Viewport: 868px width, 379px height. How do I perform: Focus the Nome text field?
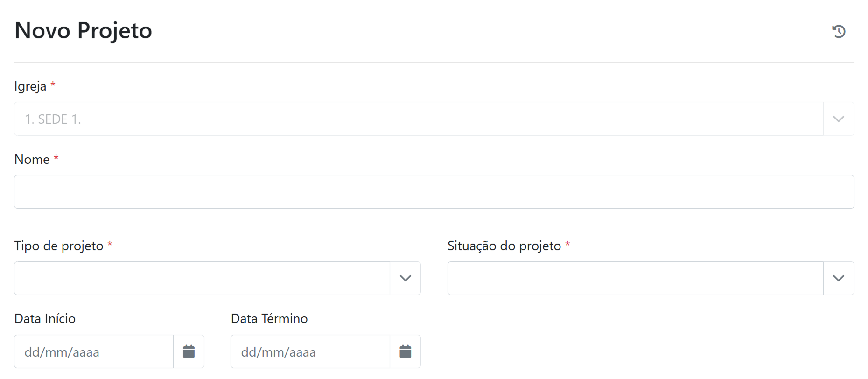[x=434, y=192]
